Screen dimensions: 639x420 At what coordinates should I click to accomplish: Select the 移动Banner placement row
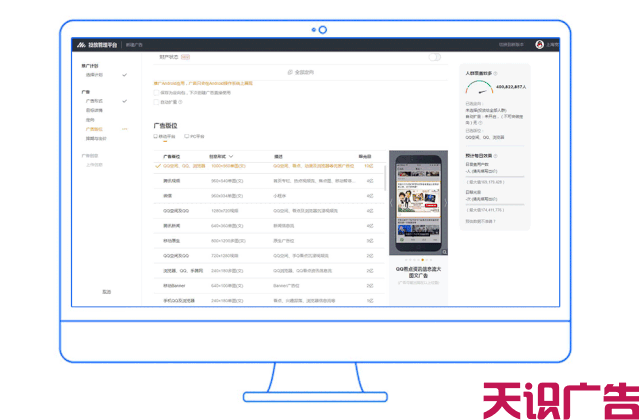(269, 286)
